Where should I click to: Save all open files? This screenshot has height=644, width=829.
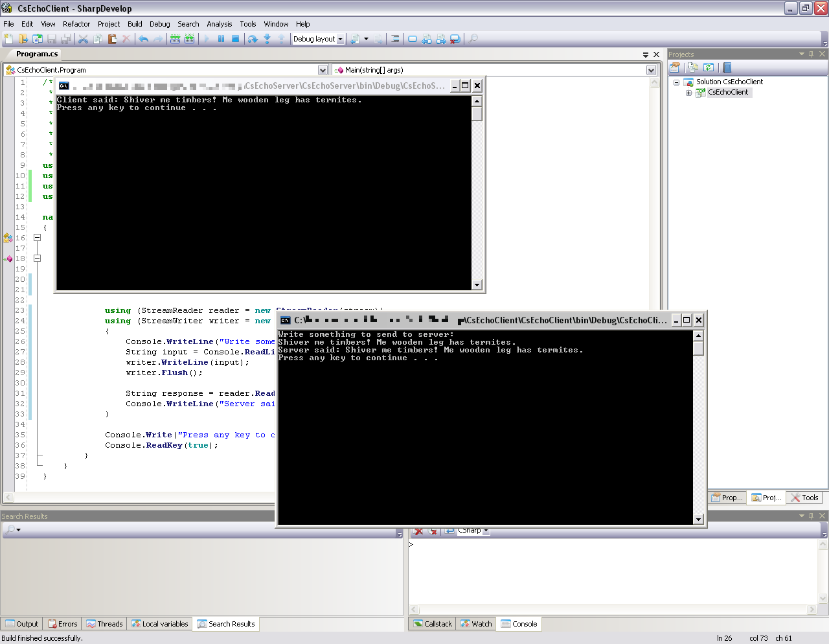point(65,39)
